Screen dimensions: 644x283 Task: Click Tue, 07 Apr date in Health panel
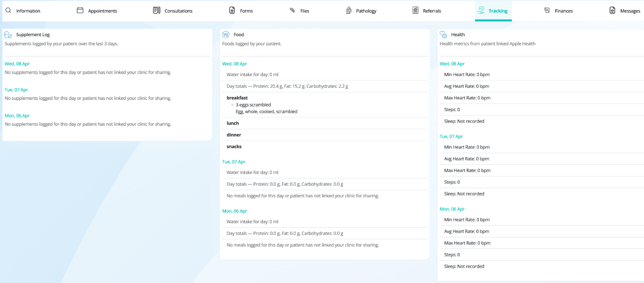click(451, 136)
